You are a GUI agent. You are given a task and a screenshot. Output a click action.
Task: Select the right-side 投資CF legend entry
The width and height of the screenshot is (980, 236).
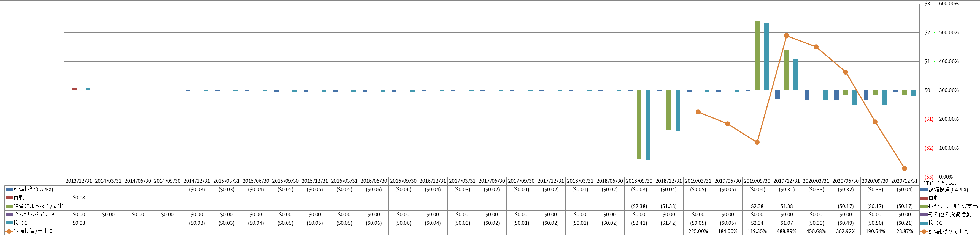click(x=932, y=223)
